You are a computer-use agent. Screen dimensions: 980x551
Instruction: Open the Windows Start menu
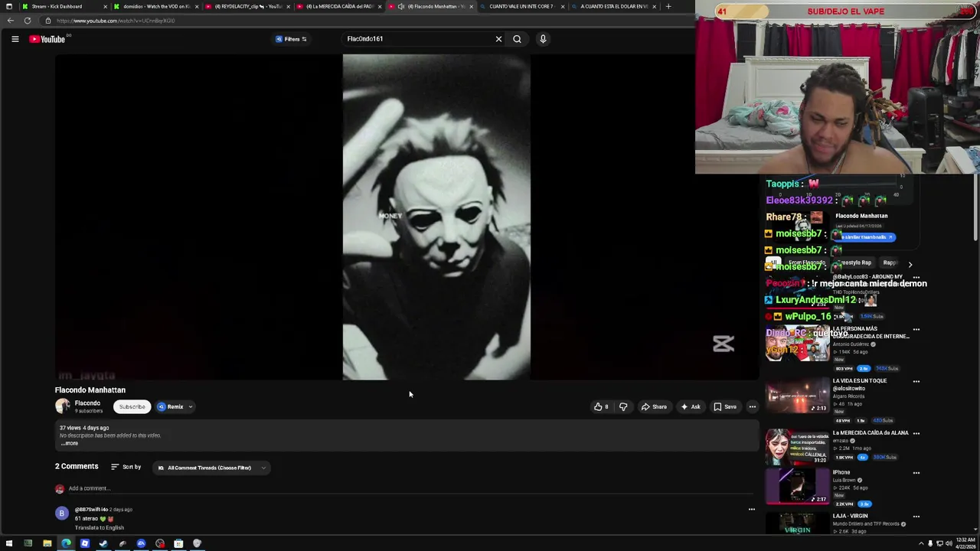[x=9, y=543]
